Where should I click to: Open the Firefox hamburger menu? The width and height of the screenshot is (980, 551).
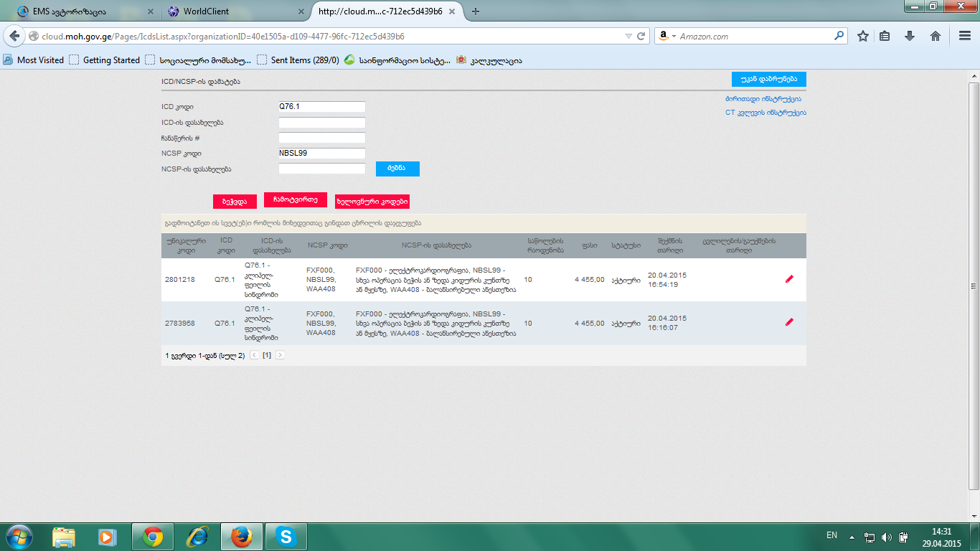click(965, 36)
